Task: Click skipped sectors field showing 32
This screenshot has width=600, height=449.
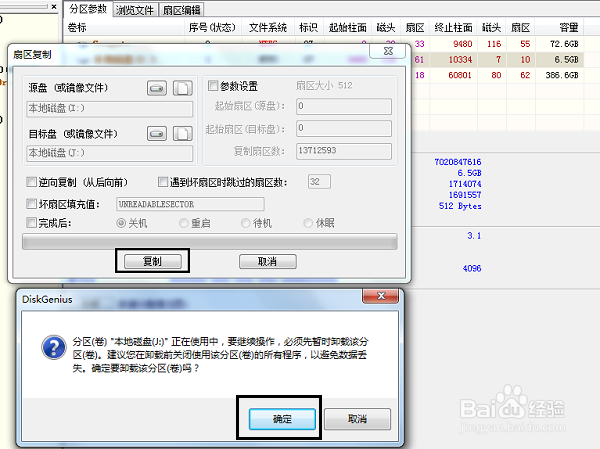Action: 319,181
